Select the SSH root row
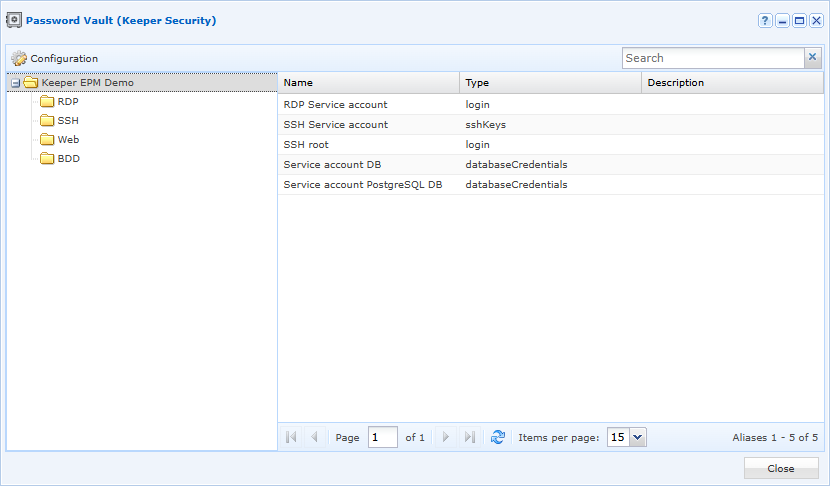This screenshot has width=830, height=486. pyautogui.click(x=551, y=145)
